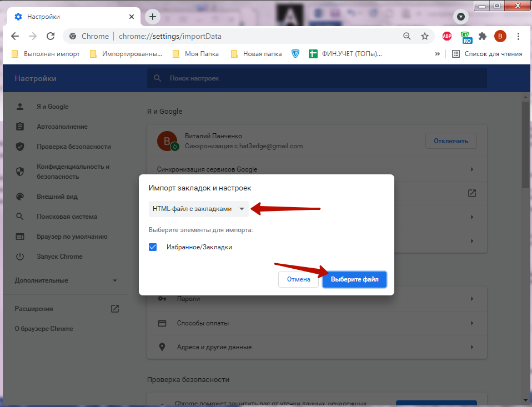This screenshot has width=532, height=407.
Task: Open the Extensions puzzle piece icon
Action: pos(483,36)
